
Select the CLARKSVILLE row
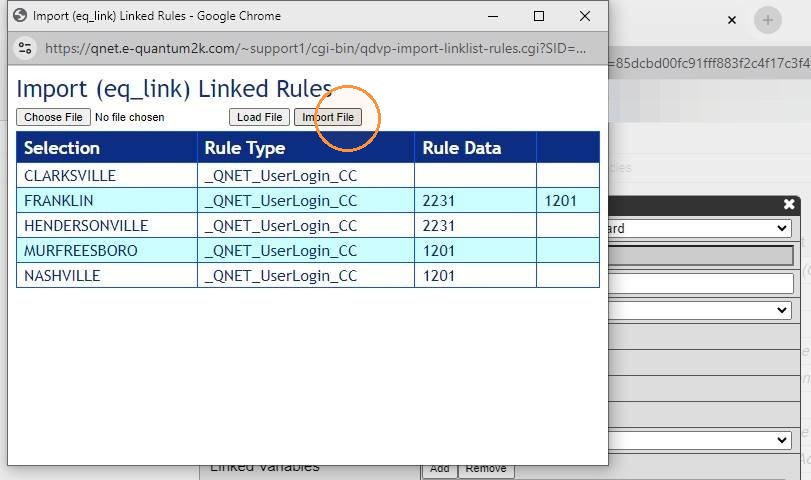(x=308, y=175)
